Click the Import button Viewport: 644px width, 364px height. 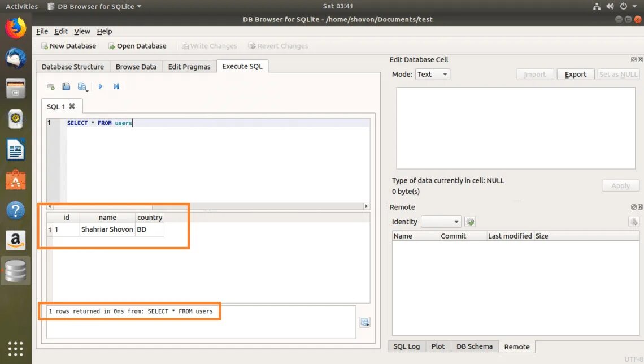(x=535, y=75)
